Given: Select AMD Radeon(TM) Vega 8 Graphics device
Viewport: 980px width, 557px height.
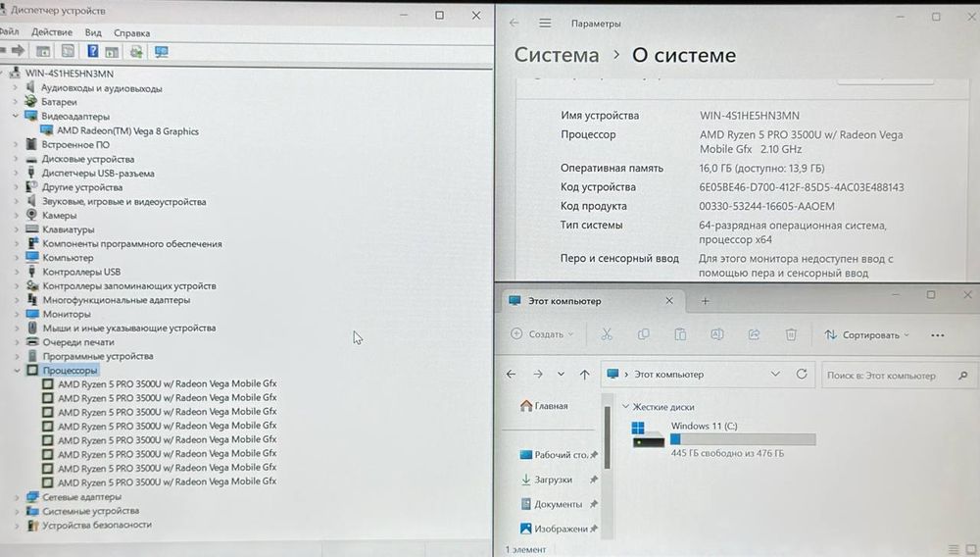Looking at the screenshot, I should (127, 130).
